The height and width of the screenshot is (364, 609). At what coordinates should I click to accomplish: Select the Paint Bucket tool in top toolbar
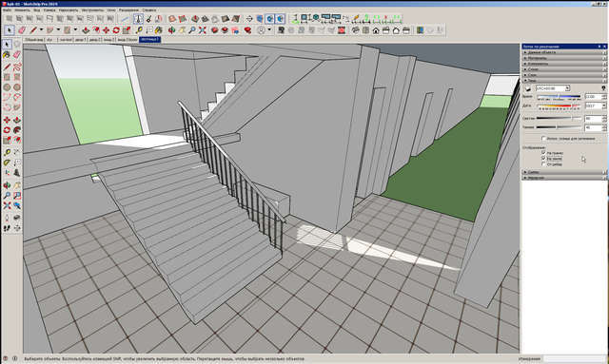tap(159, 30)
